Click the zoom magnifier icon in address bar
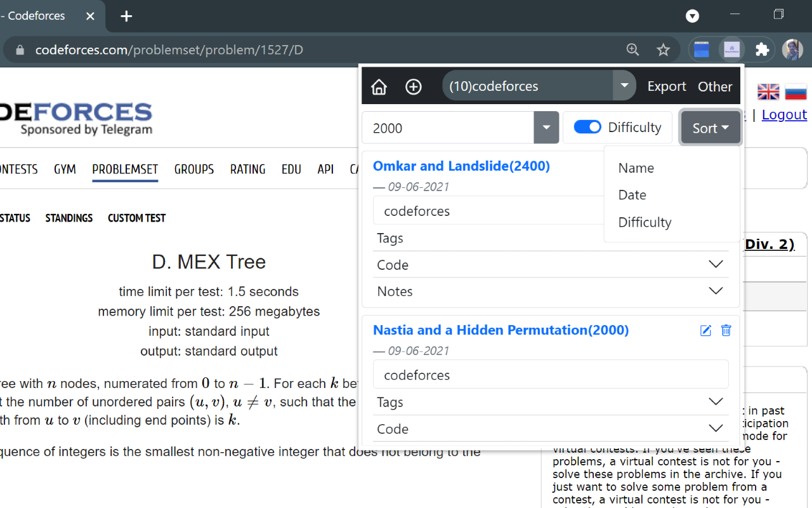Screen dimensions: 812x508 [632, 50]
